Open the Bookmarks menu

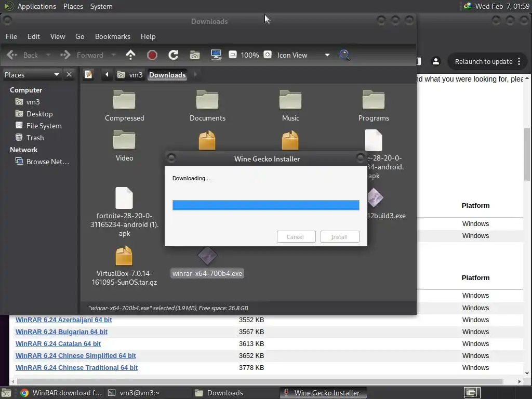(x=113, y=36)
